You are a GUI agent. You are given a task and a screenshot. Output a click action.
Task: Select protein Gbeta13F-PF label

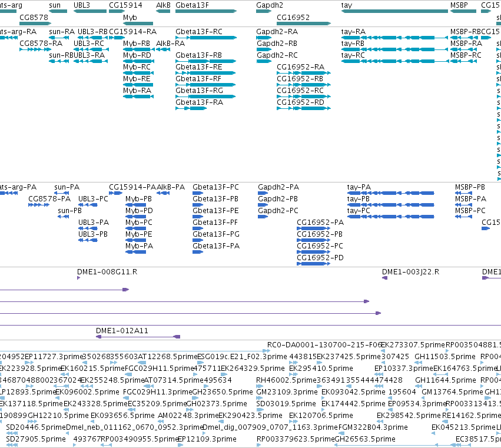click(215, 223)
